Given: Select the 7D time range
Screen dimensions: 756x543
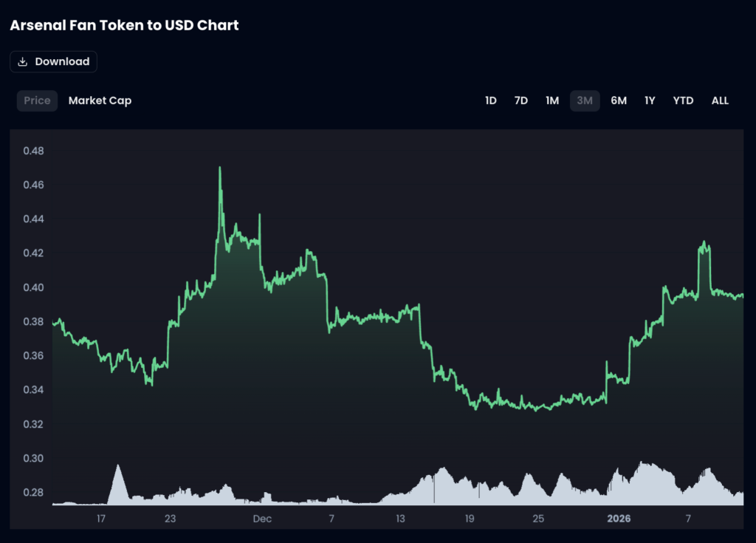Looking at the screenshot, I should [x=521, y=100].
